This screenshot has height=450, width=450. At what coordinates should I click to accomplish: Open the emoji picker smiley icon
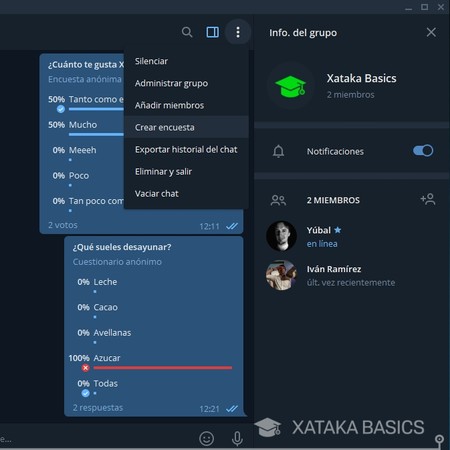coord(207,438)
